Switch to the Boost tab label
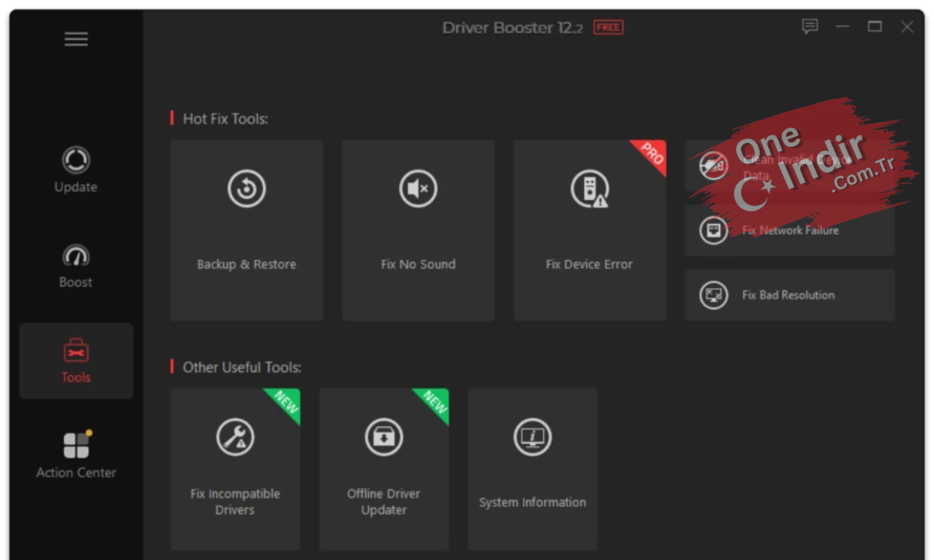 tap(75, 282)
